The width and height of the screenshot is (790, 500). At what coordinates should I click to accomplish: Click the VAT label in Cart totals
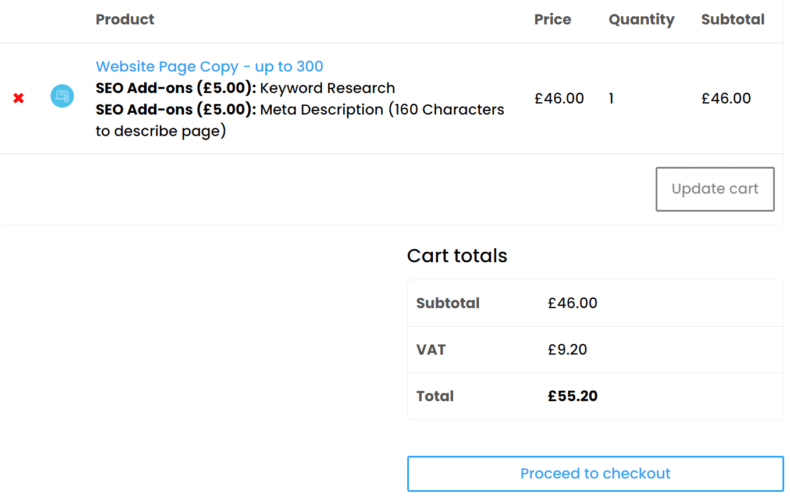[431, 350]
